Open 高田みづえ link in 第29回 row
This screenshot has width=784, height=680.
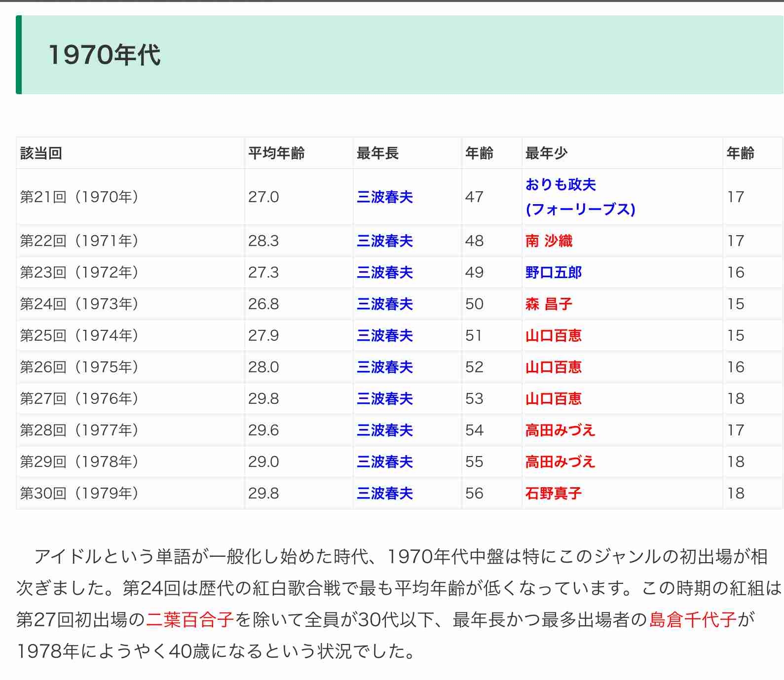(560, 462)
